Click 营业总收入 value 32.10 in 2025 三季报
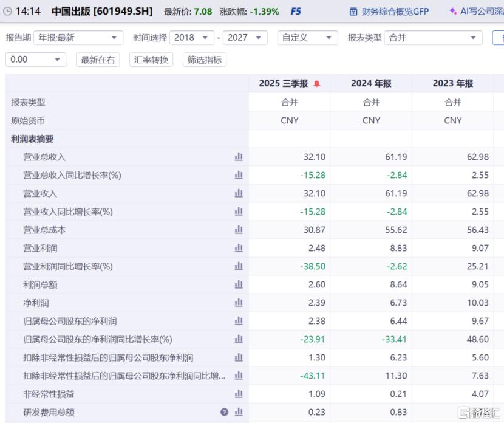The image size is (504, 423). coord(315,157)
